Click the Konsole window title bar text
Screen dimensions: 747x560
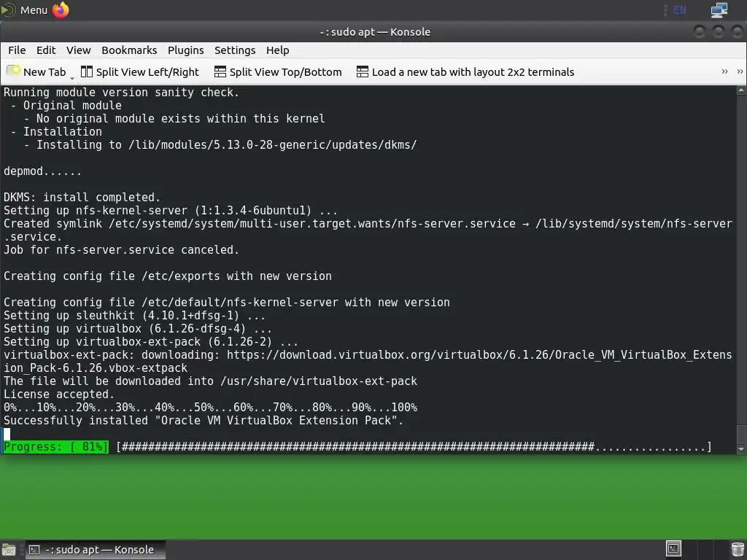(x=374, y=32)
